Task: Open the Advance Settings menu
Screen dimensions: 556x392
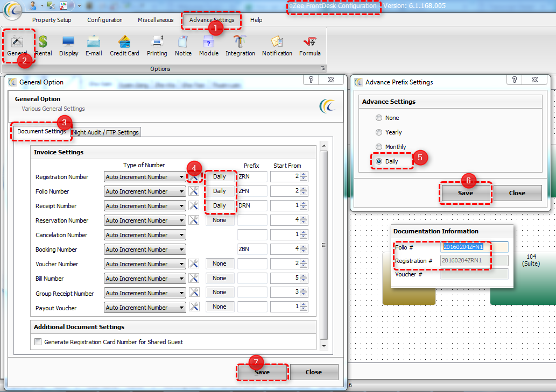Action: (x=212, y=20)
